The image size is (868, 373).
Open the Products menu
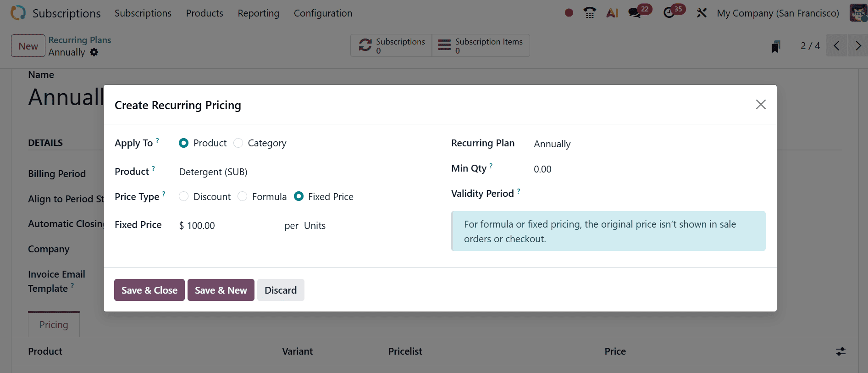205,13
